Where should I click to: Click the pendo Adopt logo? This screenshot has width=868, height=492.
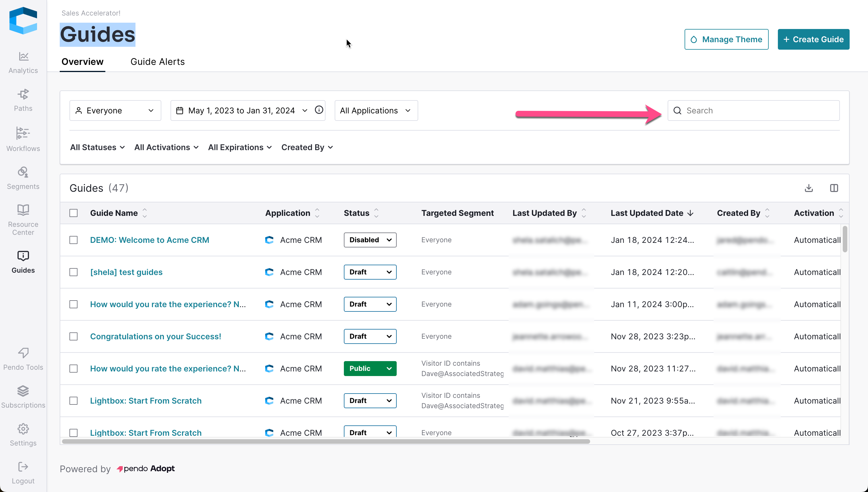pos(146,469)
